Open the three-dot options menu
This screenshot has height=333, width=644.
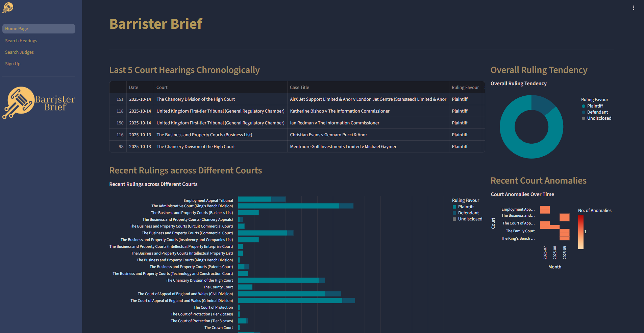(x=633, y=8)
